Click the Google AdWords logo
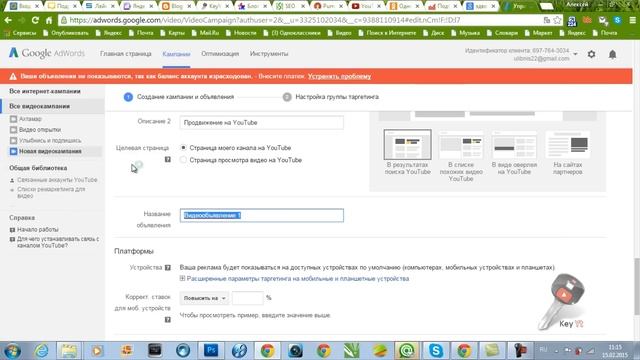This screenshot has width=640, height=360. click(x=47, y=53)
